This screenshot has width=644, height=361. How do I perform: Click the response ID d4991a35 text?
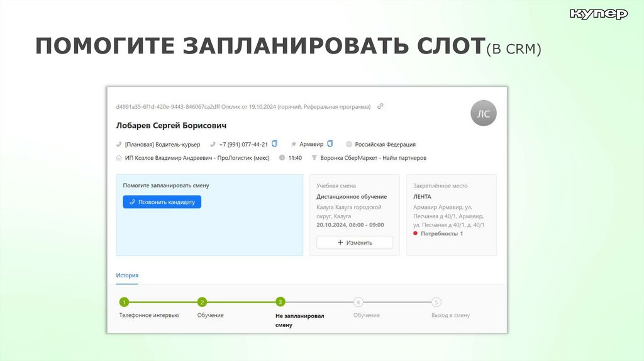tap(168, 107)
